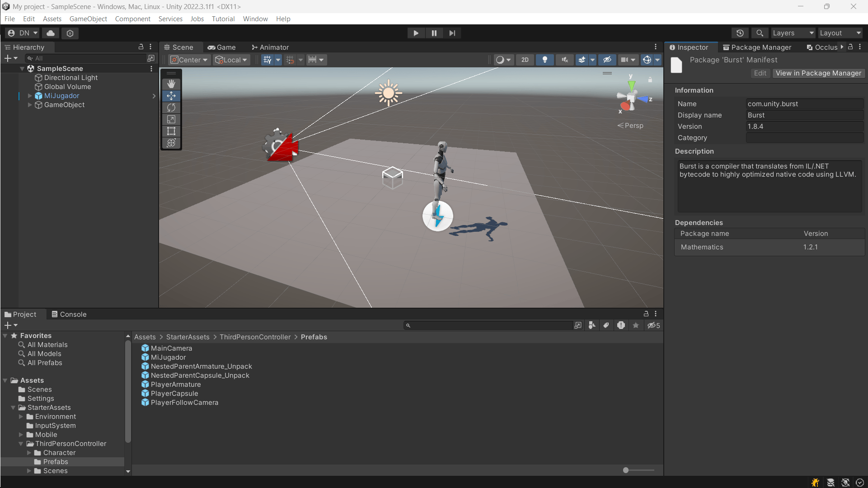Viewport: 868px width, 488px height.
Task: Expand the GameObject hierarchy item
Action: [30, 105]
